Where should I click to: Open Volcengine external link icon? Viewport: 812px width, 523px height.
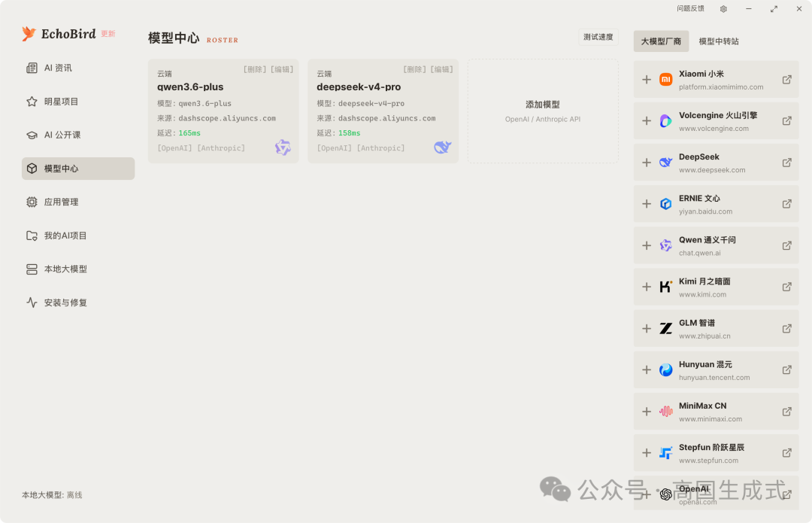(x=786, y=120)
